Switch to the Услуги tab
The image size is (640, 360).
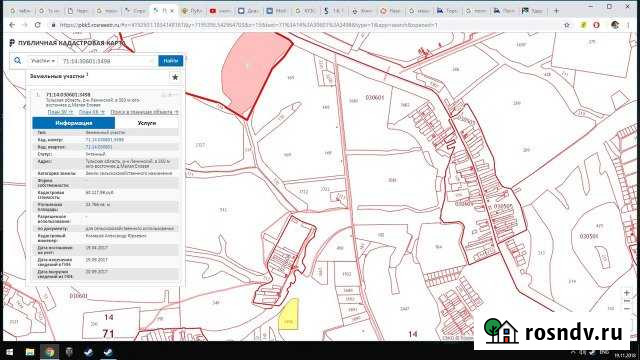coord(147,123)
